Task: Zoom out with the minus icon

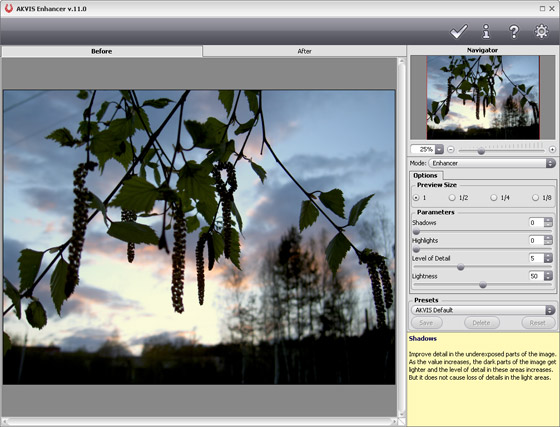Action: 451,149
